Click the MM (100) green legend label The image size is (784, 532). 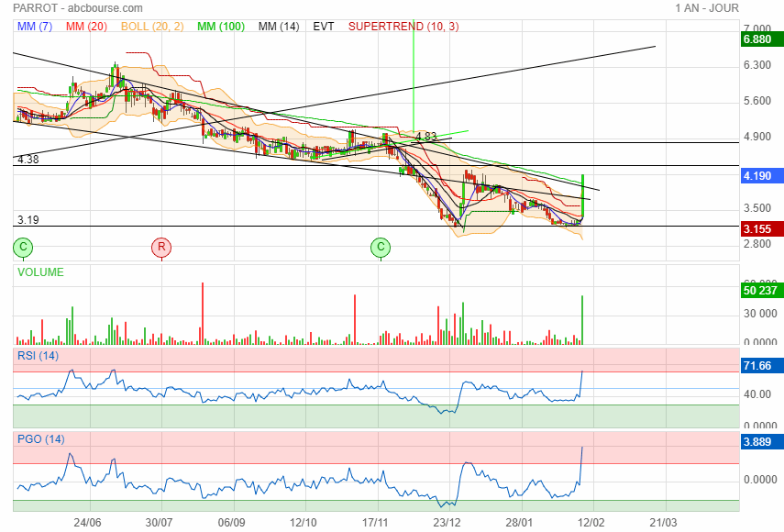click(x=221, y=27)
